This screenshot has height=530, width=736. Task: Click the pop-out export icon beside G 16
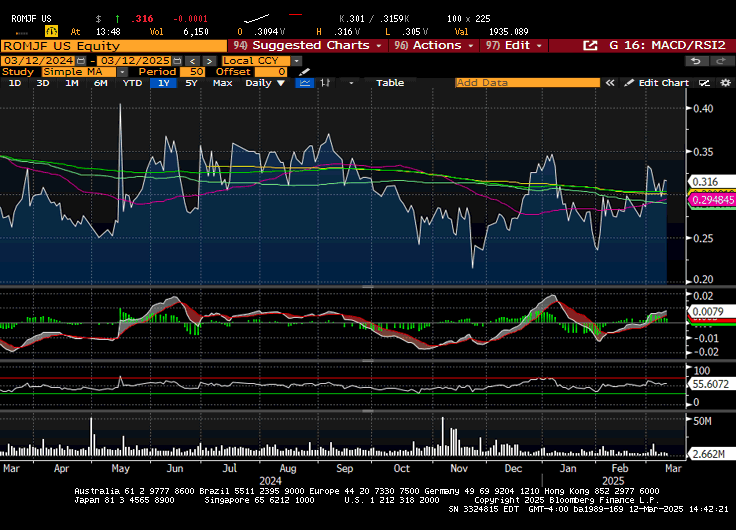[x=590, y=46]
